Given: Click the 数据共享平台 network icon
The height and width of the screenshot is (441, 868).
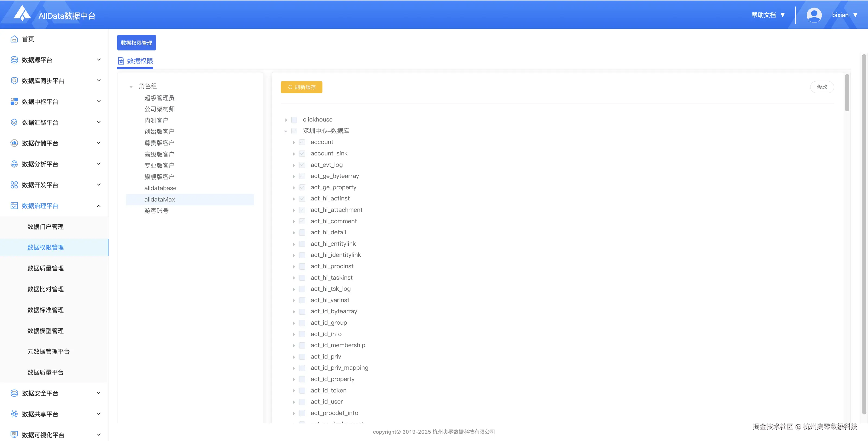Looking at the screenshot, I should (14, 414).
